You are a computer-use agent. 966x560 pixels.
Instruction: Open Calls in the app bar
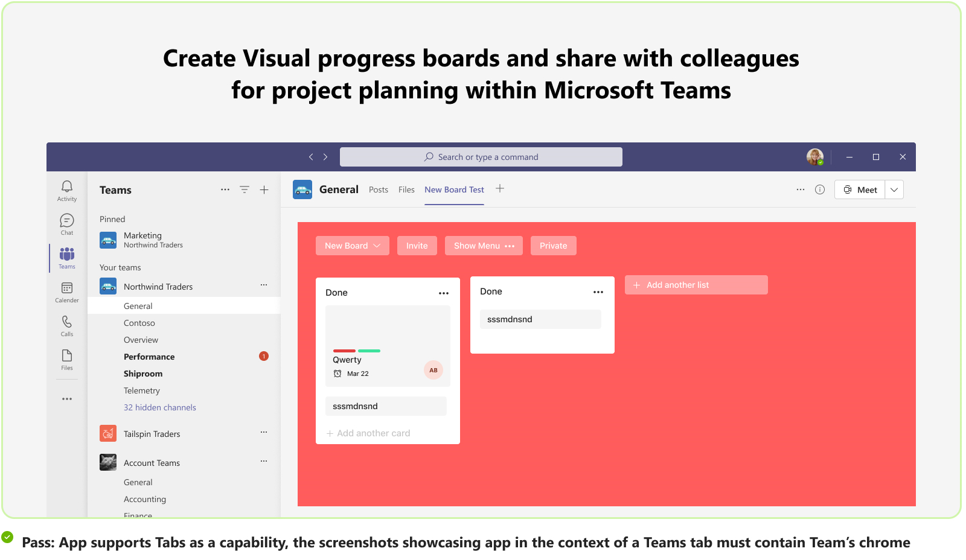click(66, 326)
